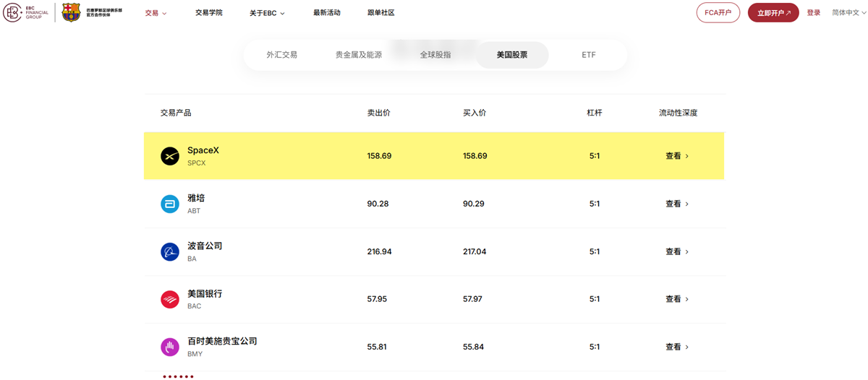Click the BMY ticker symbol
The height and width of the screenshot is (380, 868).
(195, 354)
